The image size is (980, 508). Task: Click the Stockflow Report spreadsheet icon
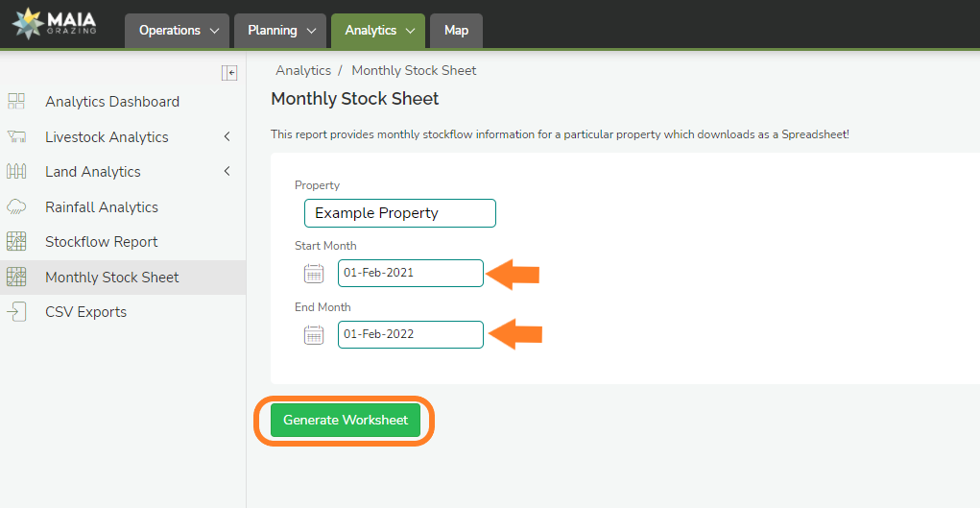(x=16, y=242)
